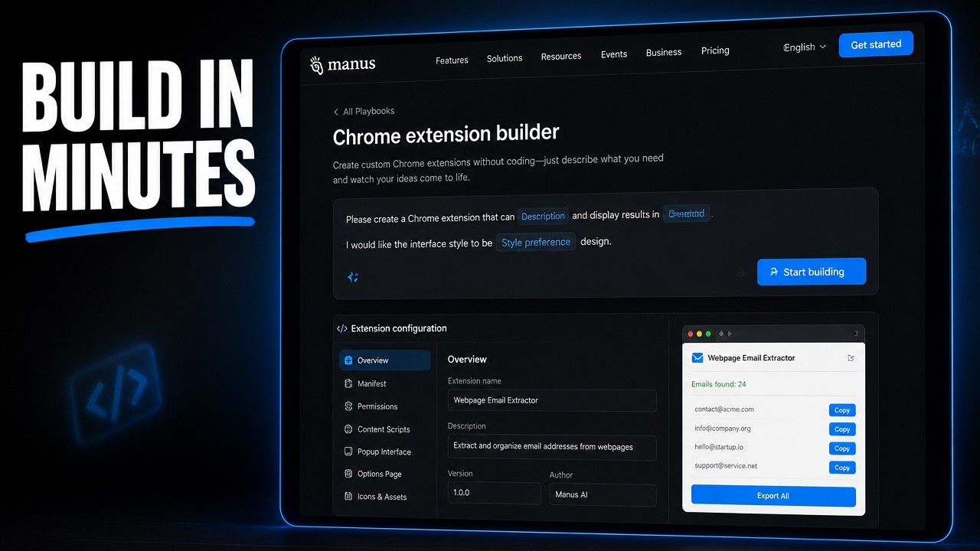Open the Resources menu
This screenshot has height=551, width=980.
pyautogui.click(x=561, y=56)
